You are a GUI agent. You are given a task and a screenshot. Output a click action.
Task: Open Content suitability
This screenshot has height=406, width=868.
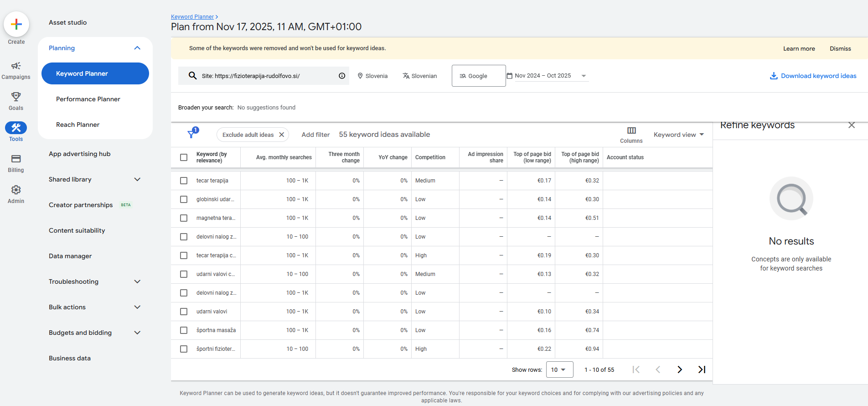click(77, 230)
